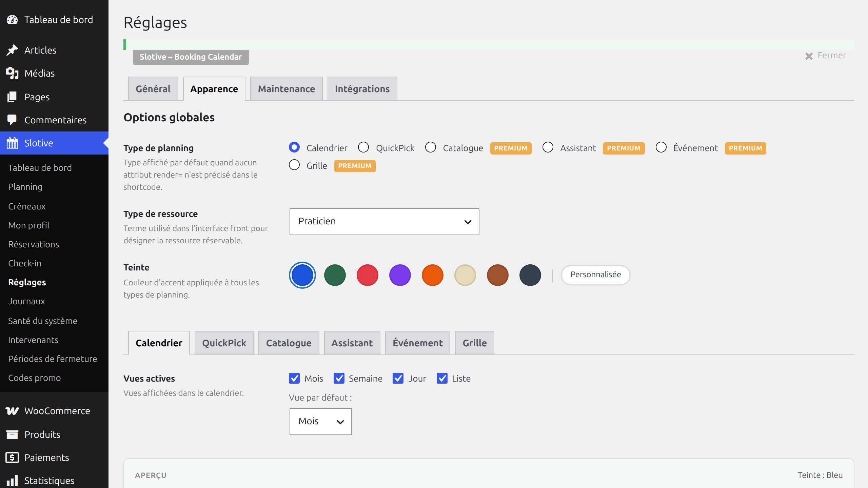This screenshot has width=868, height=488.
Task: Pick the green accent color swatch
Action: tap(335, 275)
